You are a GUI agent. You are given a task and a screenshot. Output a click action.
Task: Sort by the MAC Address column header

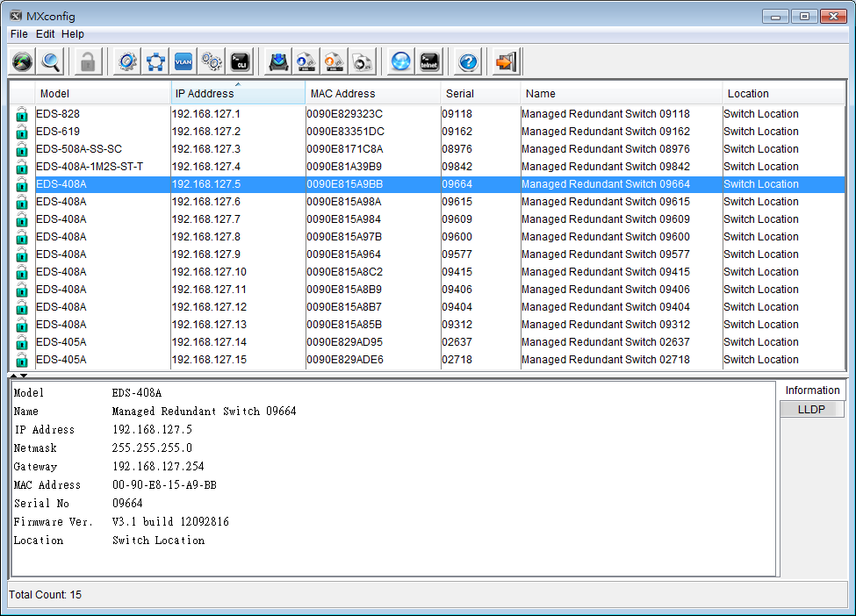[373, 93]
